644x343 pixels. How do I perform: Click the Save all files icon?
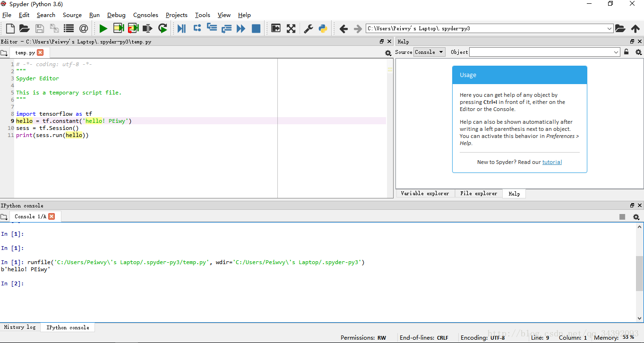54,28
